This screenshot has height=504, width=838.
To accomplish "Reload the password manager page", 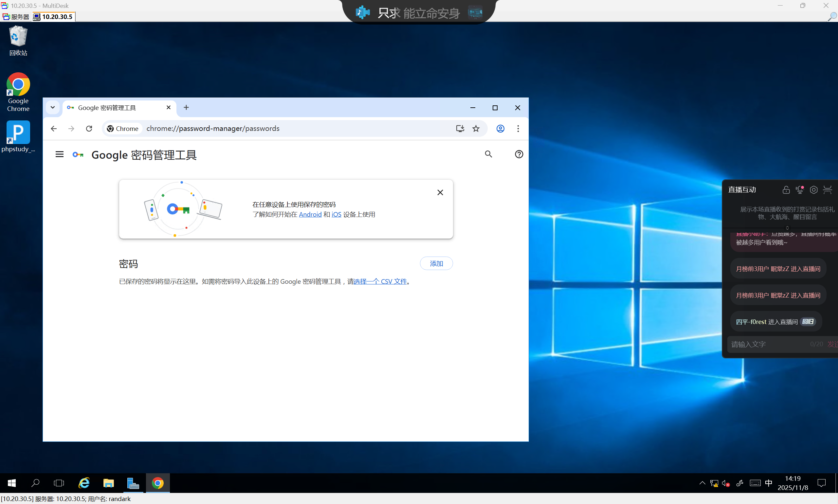I will click(89, 129).
